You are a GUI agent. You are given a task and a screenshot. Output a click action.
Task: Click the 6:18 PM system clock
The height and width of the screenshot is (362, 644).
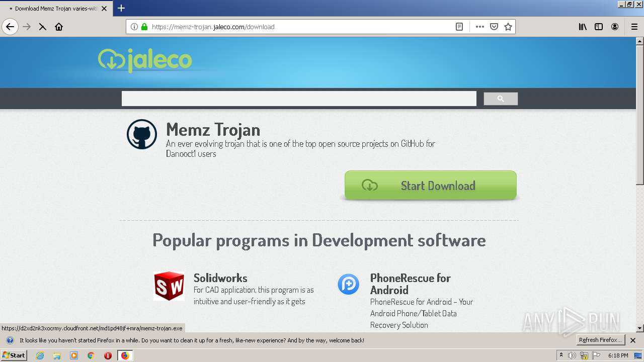click(x=618, y=355)
